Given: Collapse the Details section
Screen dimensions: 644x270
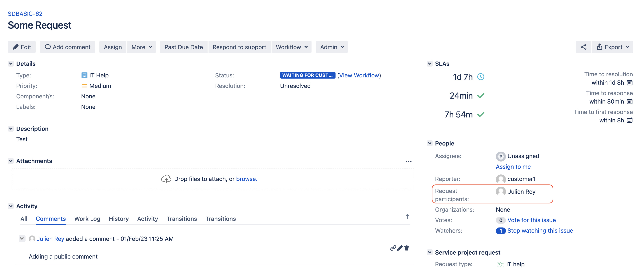Looking at the screenshot, I should pyautogui.click(x=11, y=63).
